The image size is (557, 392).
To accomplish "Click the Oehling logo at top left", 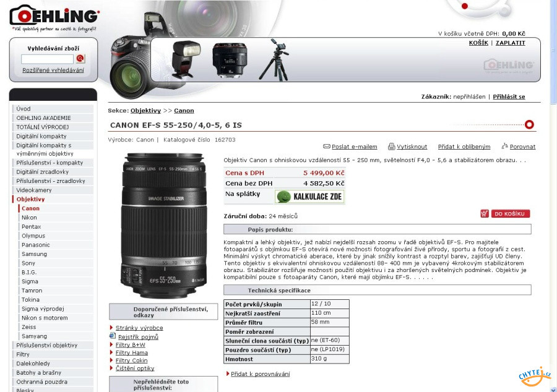I will [x=54, y=18].
